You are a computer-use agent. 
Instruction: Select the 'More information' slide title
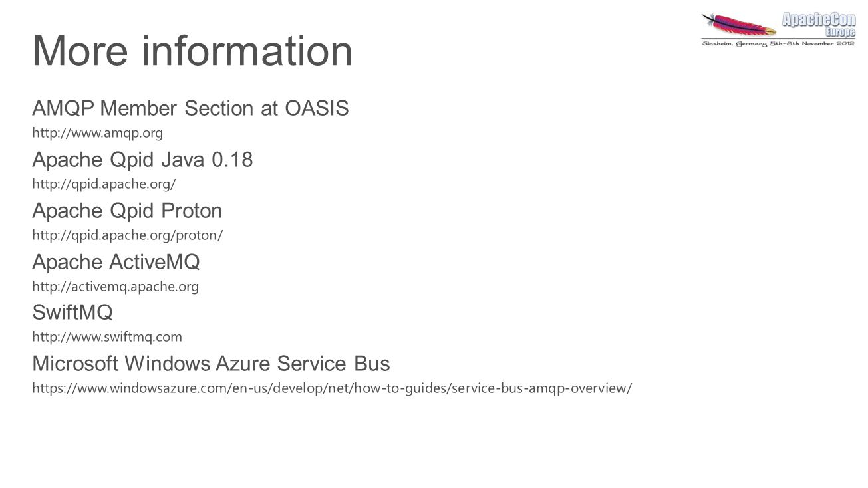coord(193,51)
